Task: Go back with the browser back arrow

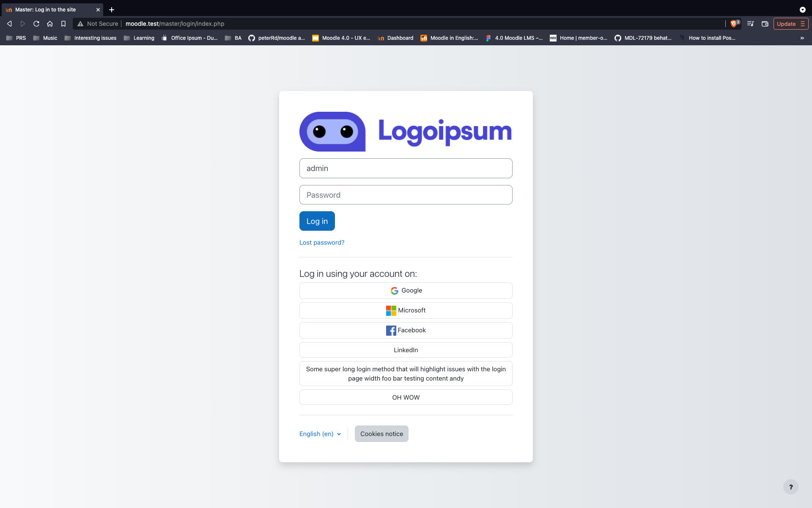Action: [x=9, y=24]
